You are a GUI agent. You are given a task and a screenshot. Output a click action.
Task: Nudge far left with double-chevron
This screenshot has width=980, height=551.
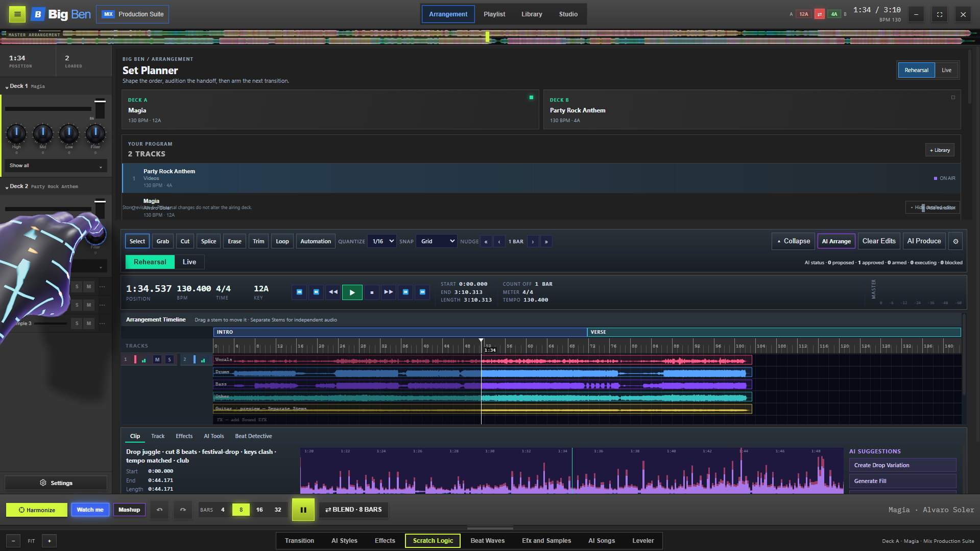tap(486, 241)
